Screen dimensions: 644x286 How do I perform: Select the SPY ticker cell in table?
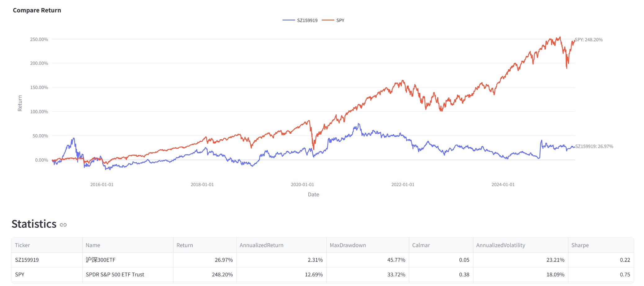coord(20,275)
